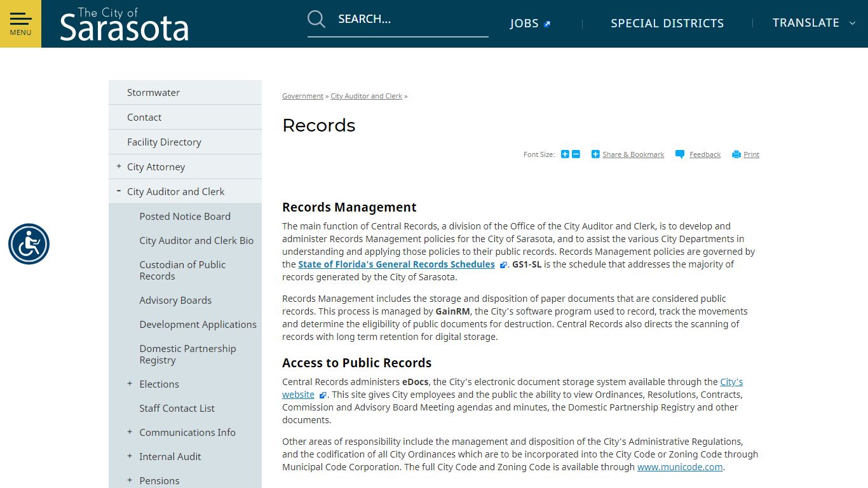Open State of Florida's General Records Schedules
Image resolution: width=868 pixels, height=488 pixels.
click(x=397, y=264)
